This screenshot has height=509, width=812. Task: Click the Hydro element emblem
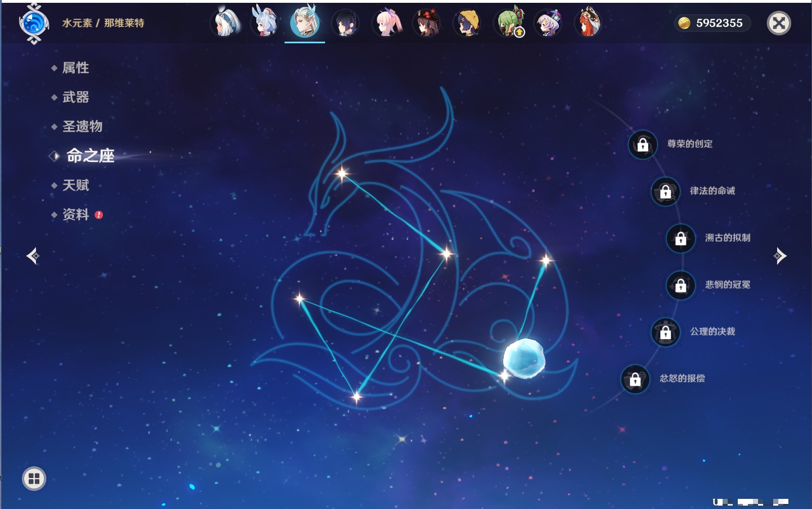pos(34,24)
